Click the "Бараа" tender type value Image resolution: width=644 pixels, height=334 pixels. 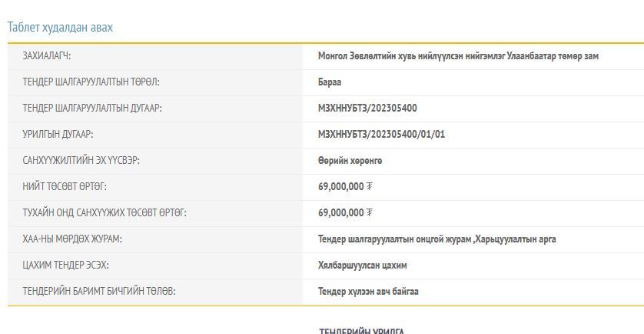click(330, 82)
